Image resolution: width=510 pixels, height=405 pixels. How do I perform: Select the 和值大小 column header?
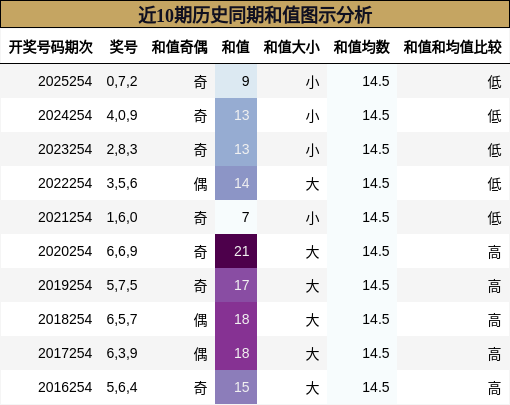(292, 47)
